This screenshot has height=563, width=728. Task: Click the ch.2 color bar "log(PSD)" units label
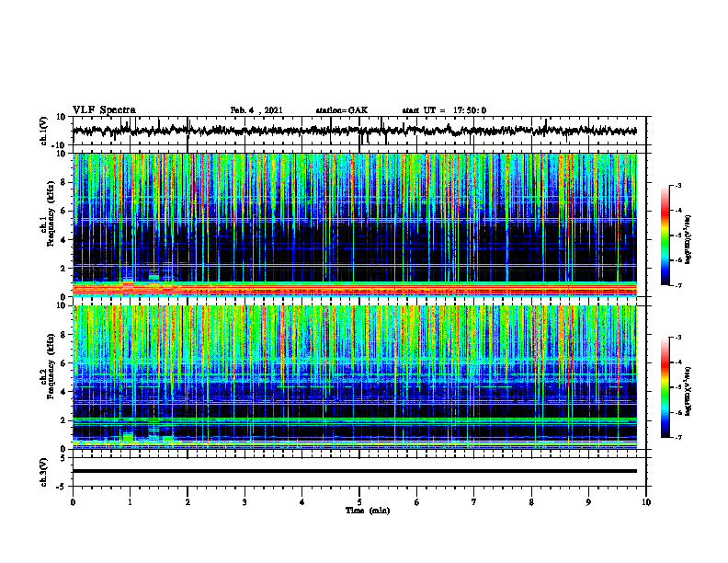click(688, 391)
